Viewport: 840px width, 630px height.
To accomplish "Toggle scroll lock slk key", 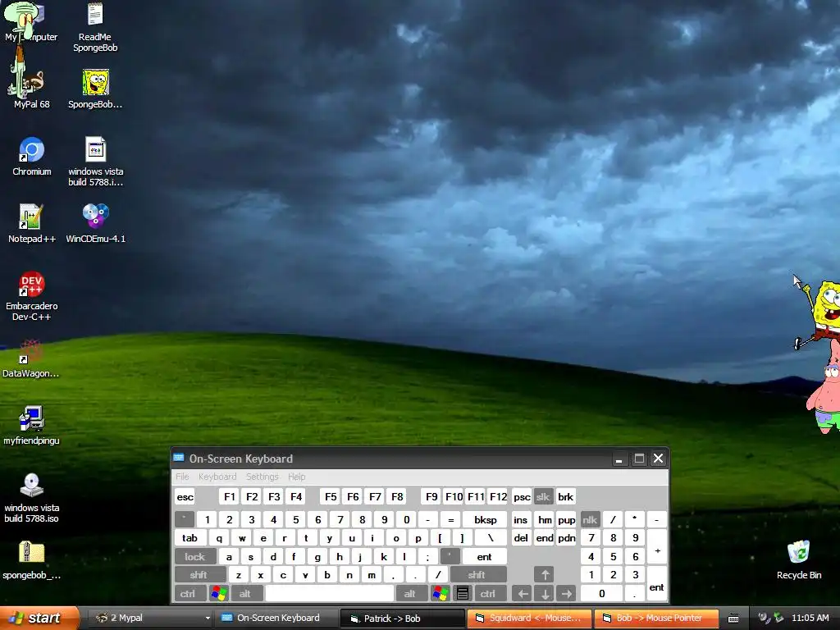I will (x=543, y=496).
